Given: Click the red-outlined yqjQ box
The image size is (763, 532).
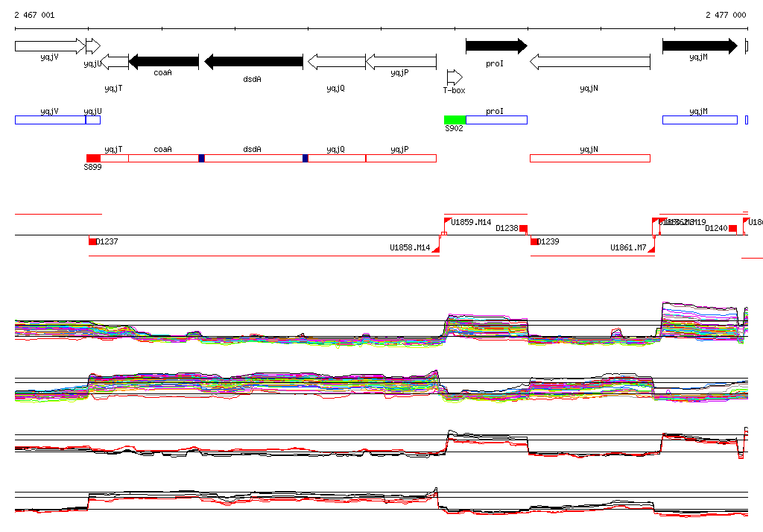Looking at the screenshot, I should (x=337, y=158).
